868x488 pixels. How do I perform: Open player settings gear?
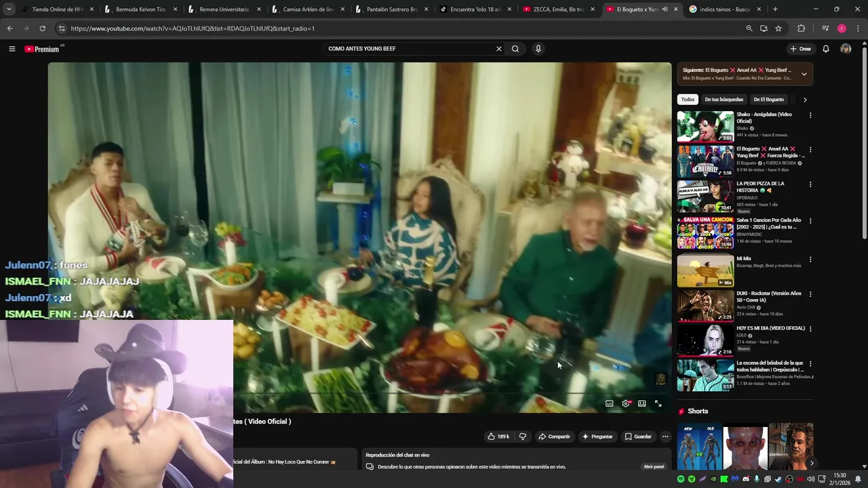tap(626, 403)
